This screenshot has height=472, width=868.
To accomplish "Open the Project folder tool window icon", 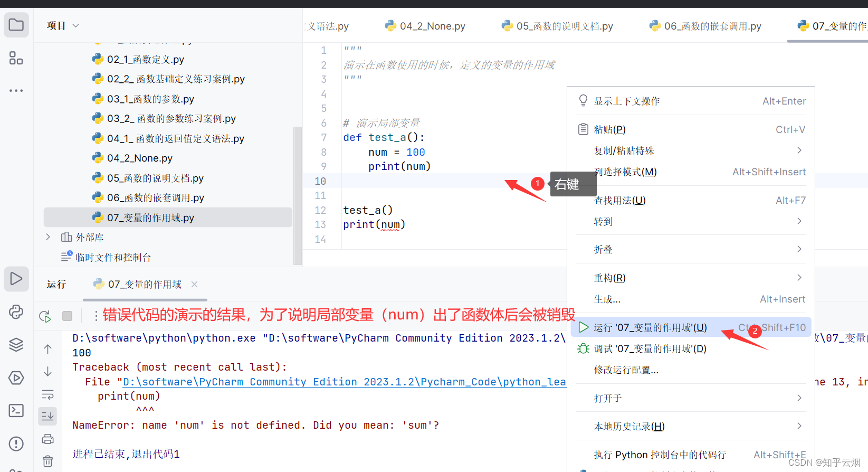I will pos(16,25).
